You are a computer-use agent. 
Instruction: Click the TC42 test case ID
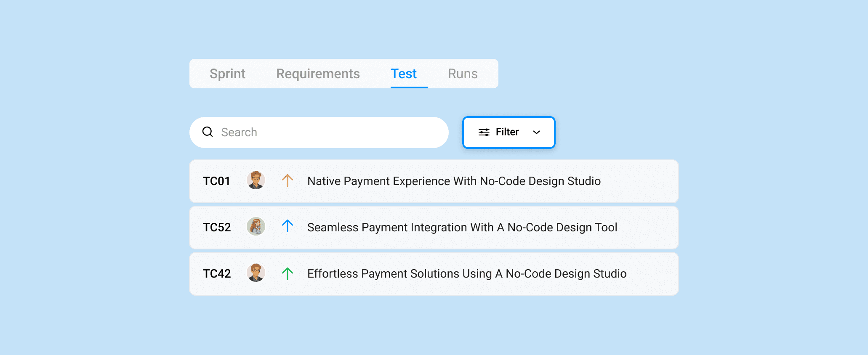(x=217, y=274)
